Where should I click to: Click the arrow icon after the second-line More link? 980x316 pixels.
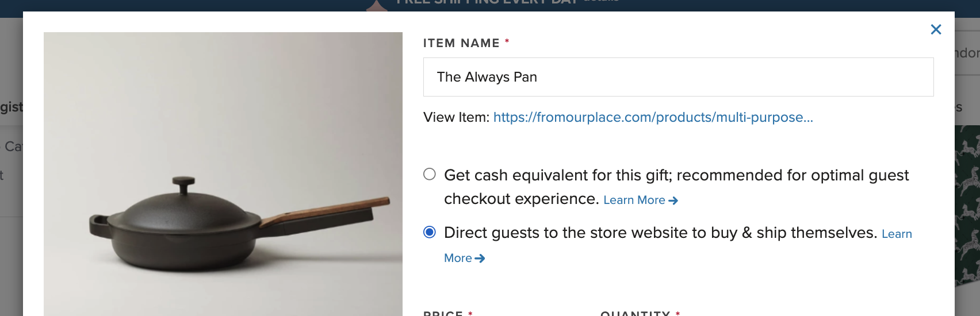point(480,259)
